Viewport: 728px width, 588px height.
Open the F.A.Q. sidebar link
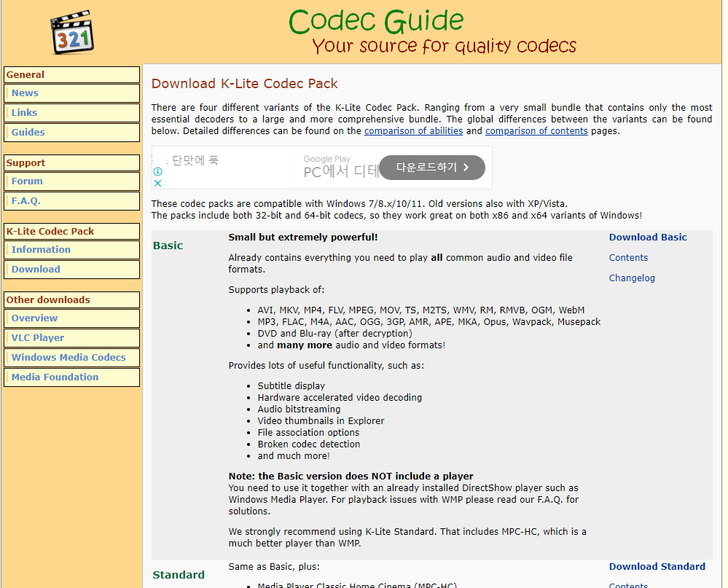(71, 201)
